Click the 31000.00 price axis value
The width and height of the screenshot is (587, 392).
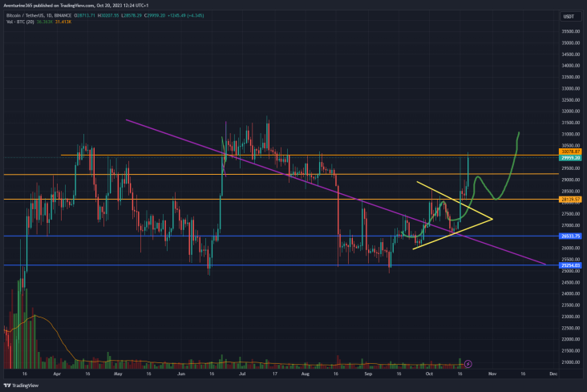click(570, 134)
